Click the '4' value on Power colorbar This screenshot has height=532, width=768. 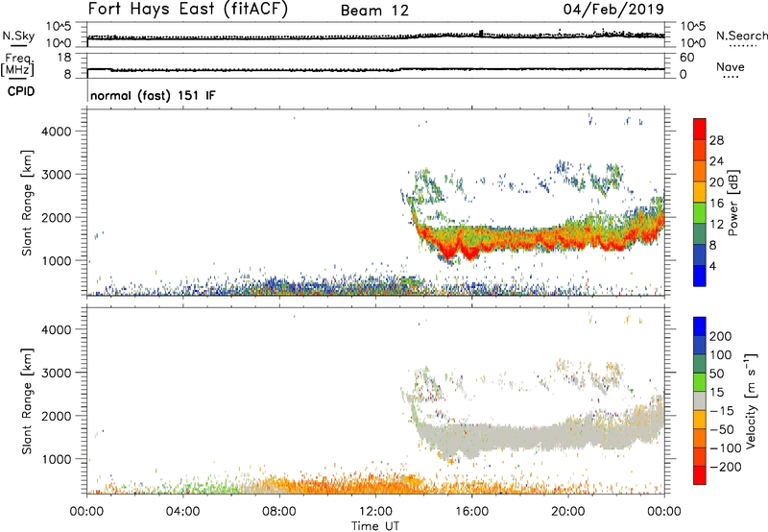point(712,267)
